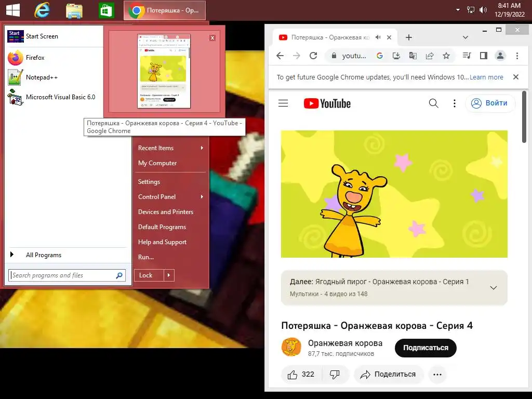Click the Оранжевая корова video player

point(394,194)
